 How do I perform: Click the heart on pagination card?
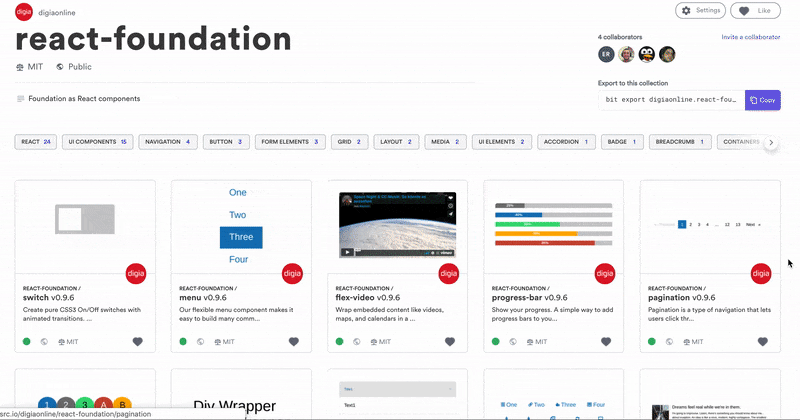pyautogui.click(x=762, y=342)
